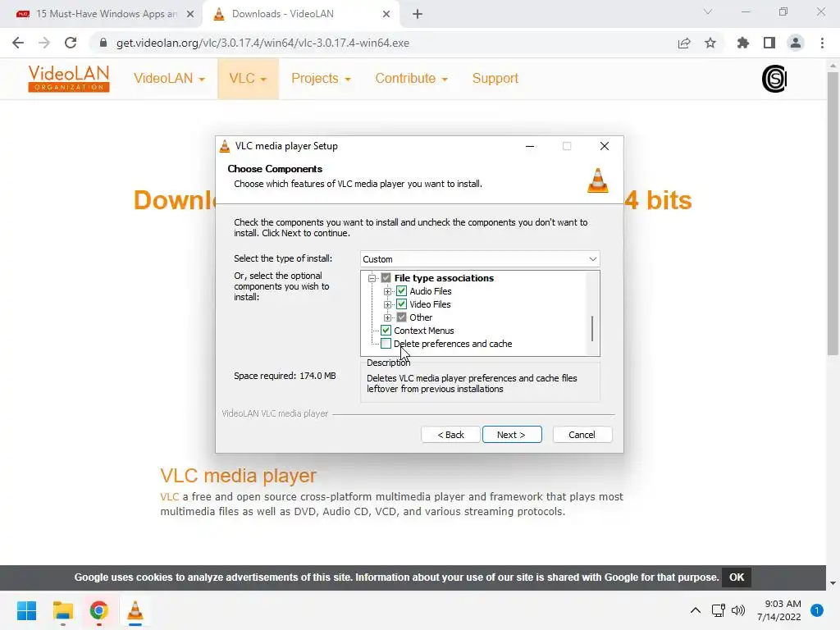840x630 pixels.
Task: Select the File type associations label
Action: tap(444, 278)
